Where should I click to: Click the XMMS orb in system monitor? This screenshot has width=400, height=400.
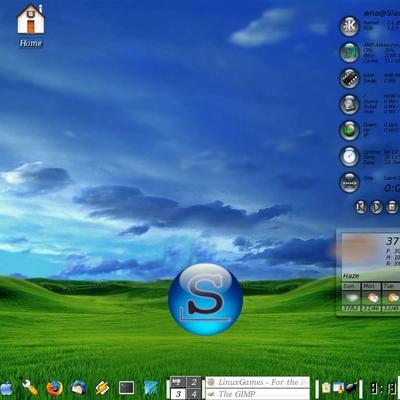pos(349,182)
